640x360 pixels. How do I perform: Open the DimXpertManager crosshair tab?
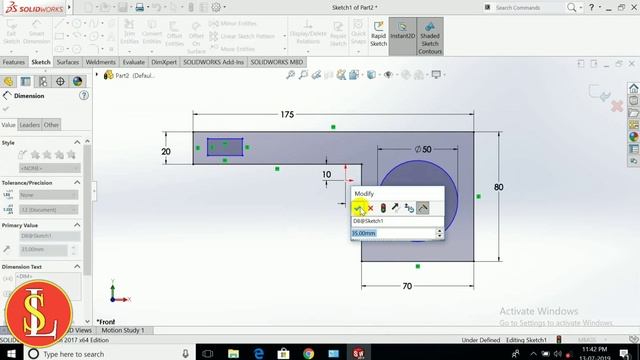point(60,81)
